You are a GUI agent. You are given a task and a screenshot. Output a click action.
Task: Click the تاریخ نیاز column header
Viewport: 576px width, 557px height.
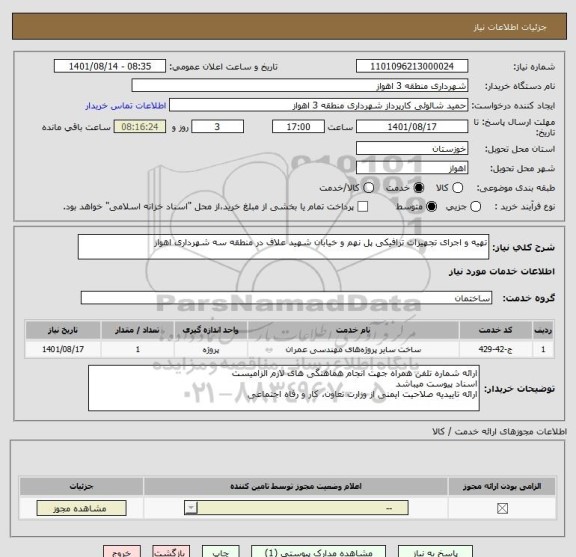[63, 330]
